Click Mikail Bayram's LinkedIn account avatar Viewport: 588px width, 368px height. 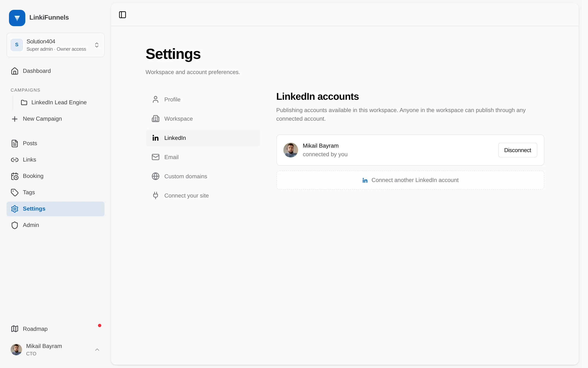[291, 150]
